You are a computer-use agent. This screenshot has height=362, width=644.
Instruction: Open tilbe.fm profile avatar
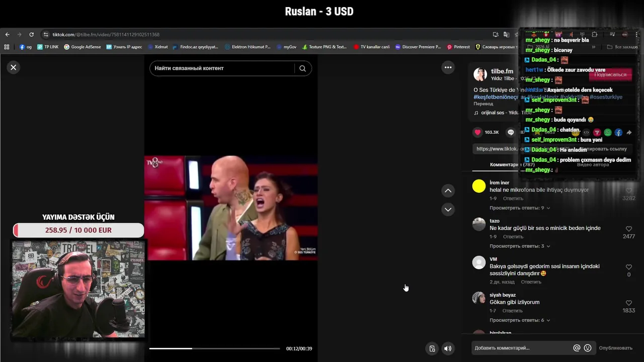coord(480,74)
